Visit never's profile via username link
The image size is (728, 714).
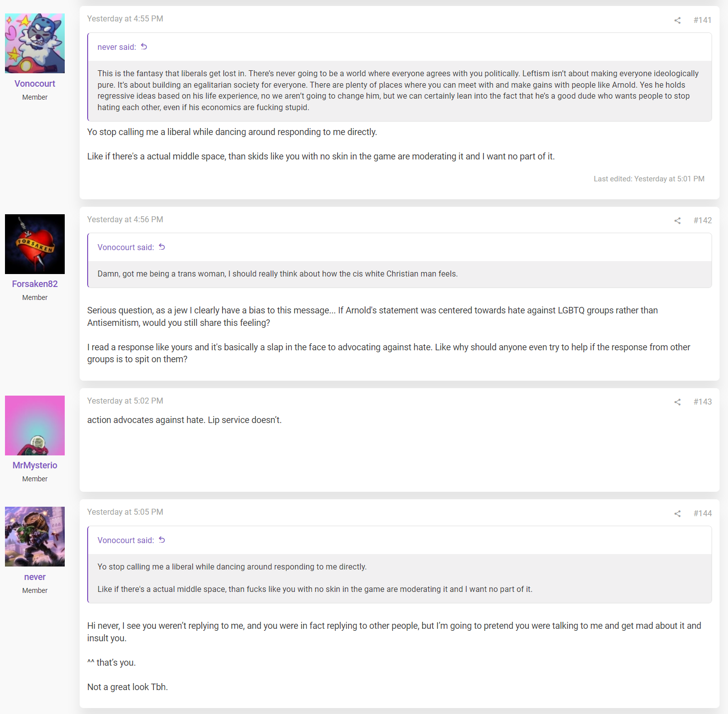35,577
